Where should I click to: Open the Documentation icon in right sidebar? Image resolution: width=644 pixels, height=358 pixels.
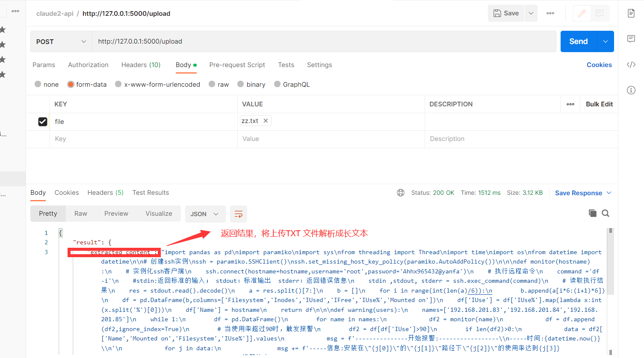tap(631, 13)
